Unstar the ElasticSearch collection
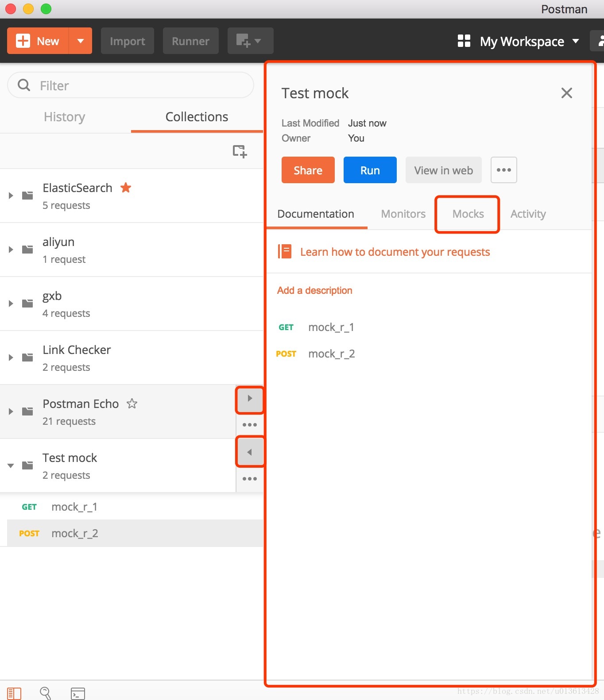 pos(126,188)
